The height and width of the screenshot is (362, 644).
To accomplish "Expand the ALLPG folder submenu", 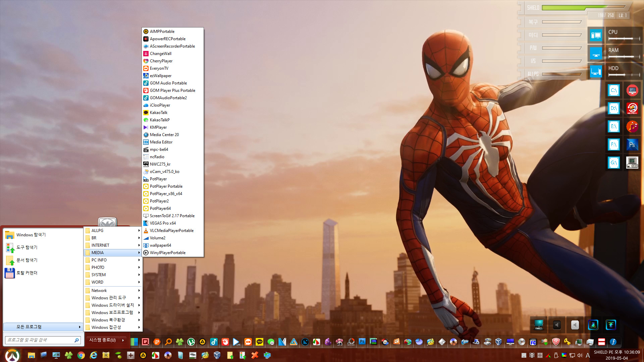I will (113, 231).
